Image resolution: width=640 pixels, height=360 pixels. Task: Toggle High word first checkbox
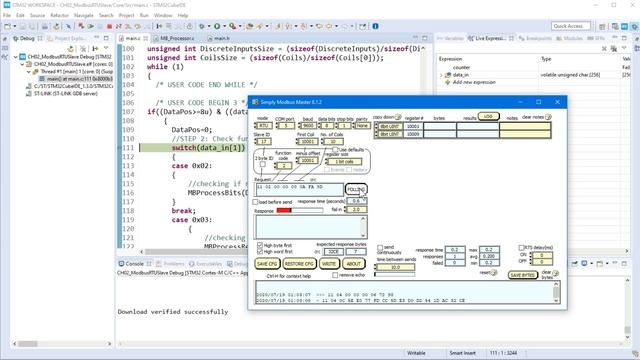pos(260,251)
